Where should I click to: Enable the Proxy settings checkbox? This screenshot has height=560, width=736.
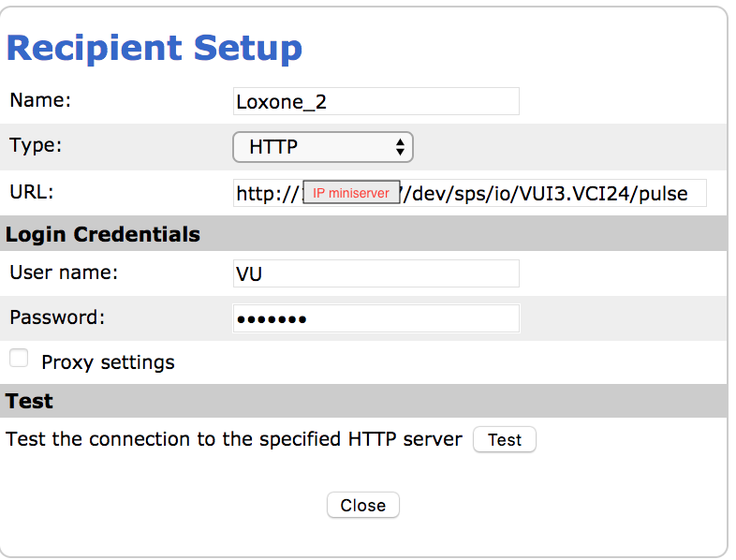click(19, 359)
